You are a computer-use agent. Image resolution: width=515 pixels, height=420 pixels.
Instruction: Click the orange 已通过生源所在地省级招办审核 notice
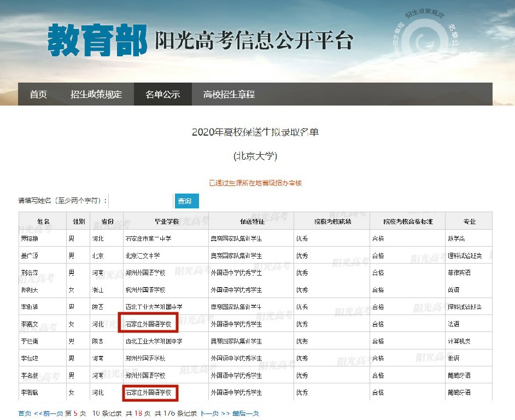coord(255,183)
